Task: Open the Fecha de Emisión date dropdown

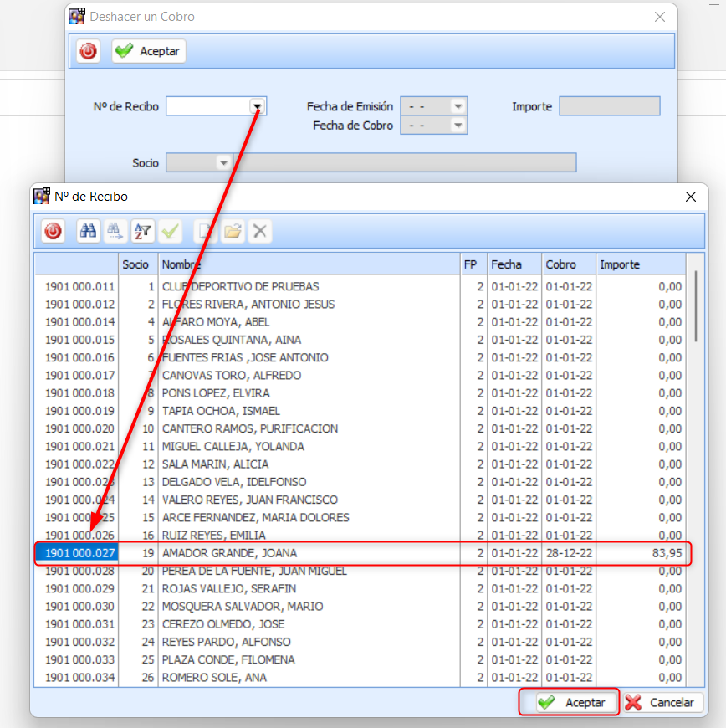Action: pyautogui.click(x=458, y=106)
